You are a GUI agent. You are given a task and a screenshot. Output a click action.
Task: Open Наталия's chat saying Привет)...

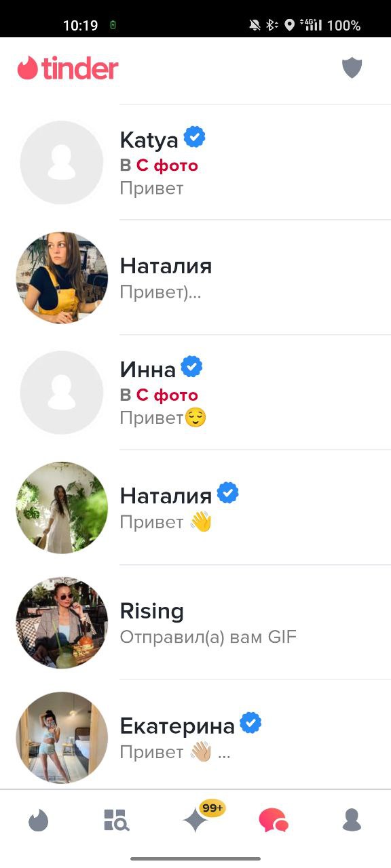click(195, 277)
